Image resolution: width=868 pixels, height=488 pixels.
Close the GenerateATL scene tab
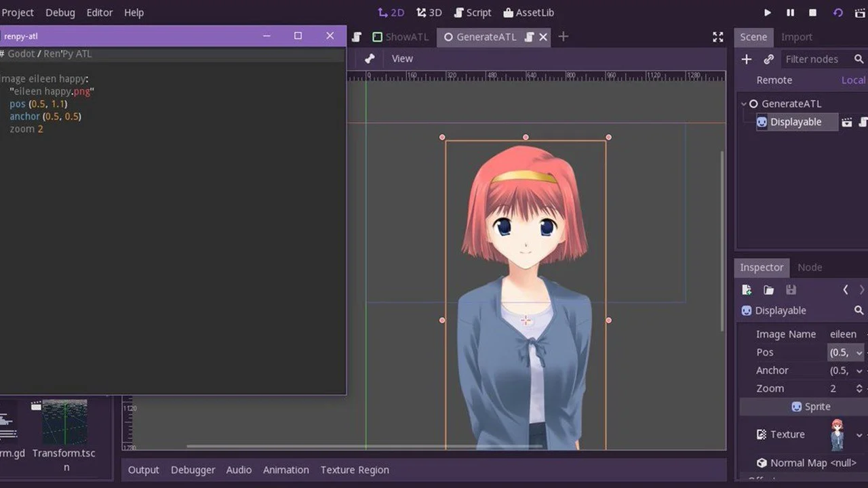(543, 37)
